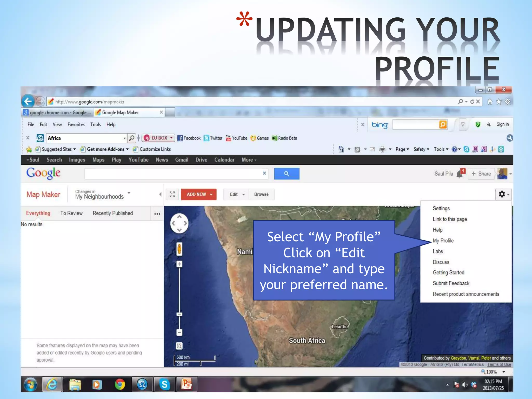532x399 pixels.
Task: Click the map zoom slider handle
Action: 179,314
